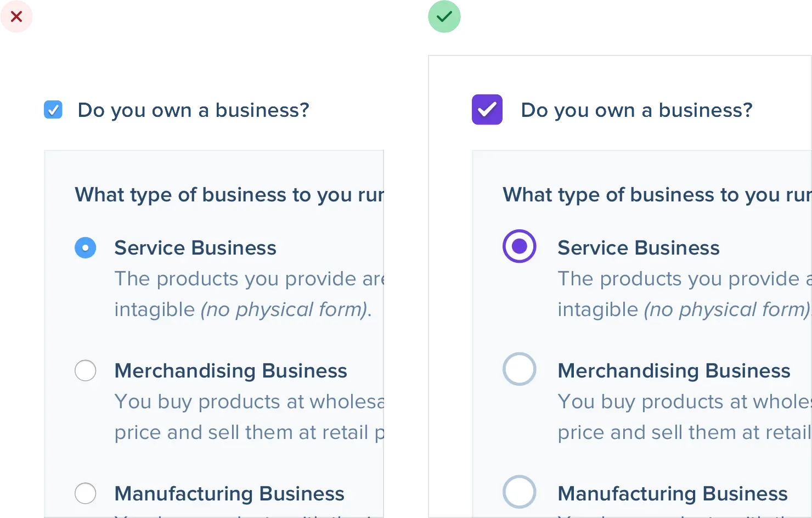
Task: Click the Service Business label in green-check example
Action: point(639,248)
